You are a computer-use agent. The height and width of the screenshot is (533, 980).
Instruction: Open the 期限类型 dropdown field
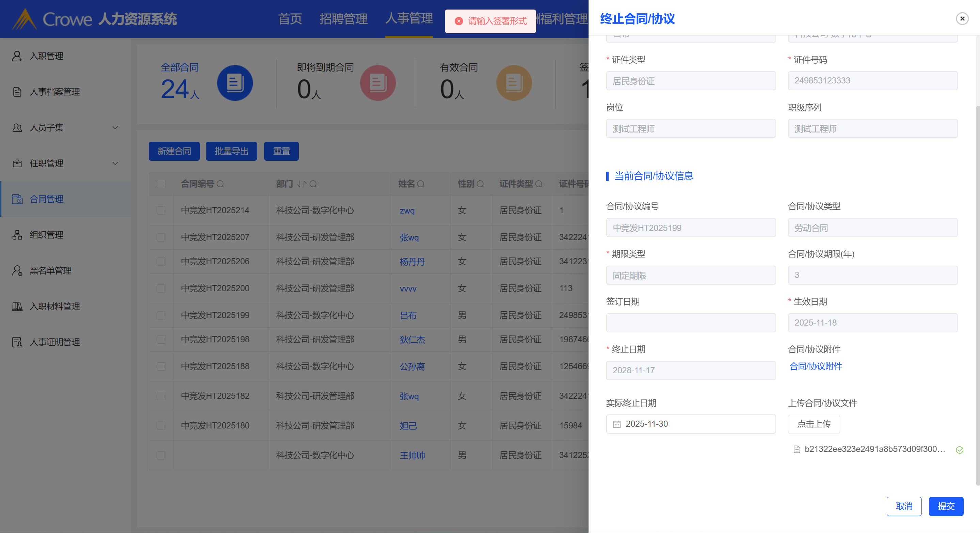point(690,275)
